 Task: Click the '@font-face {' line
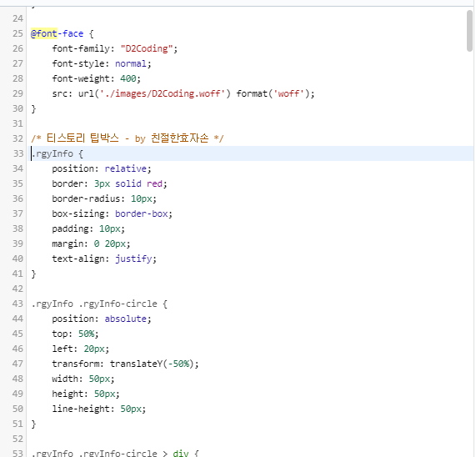(x=63, y=33)
